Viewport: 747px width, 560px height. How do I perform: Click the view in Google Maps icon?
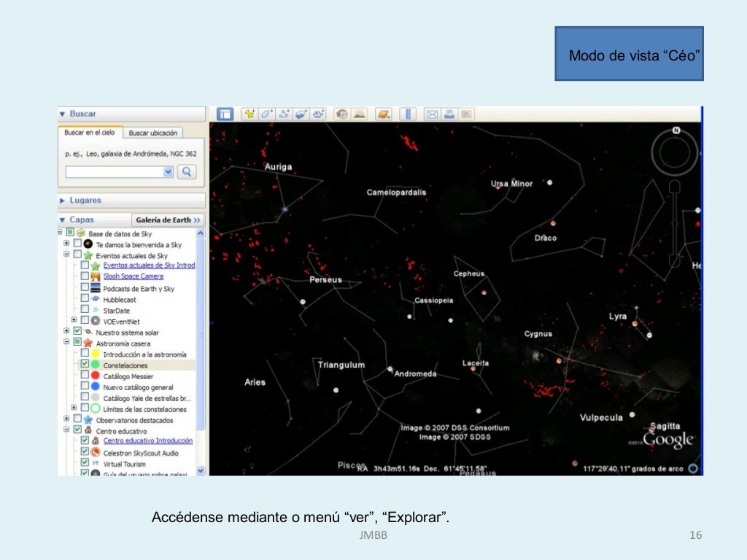pyautogui.click(x=466, y=114)
